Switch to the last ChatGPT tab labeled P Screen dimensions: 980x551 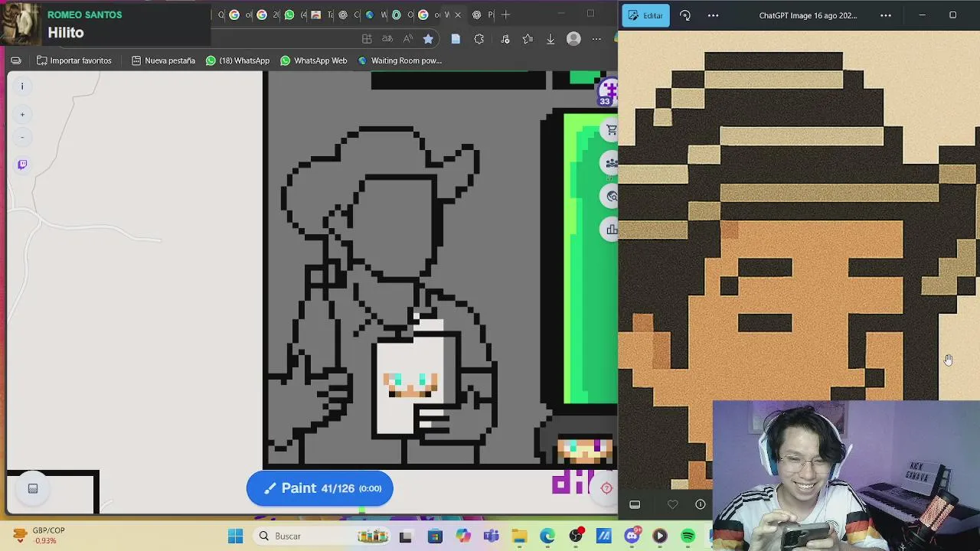pos(482,15)
